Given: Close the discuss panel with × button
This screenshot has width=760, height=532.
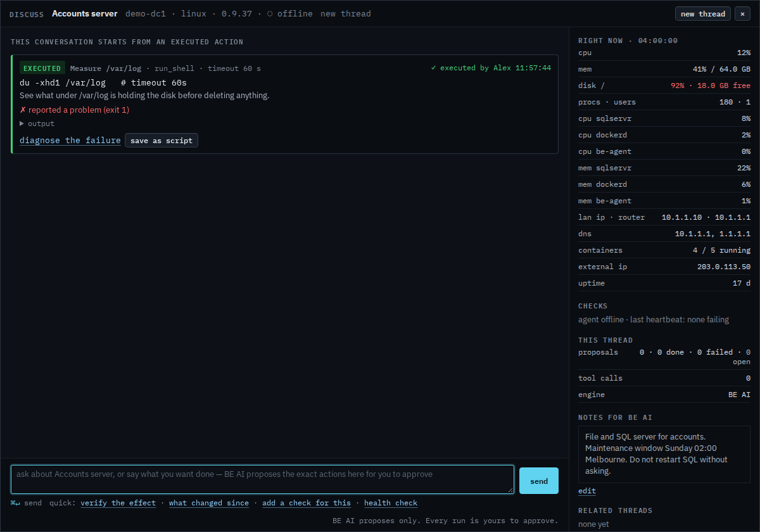Looking at the screenshot, I should pyautogui.click(x=742, y=14).
